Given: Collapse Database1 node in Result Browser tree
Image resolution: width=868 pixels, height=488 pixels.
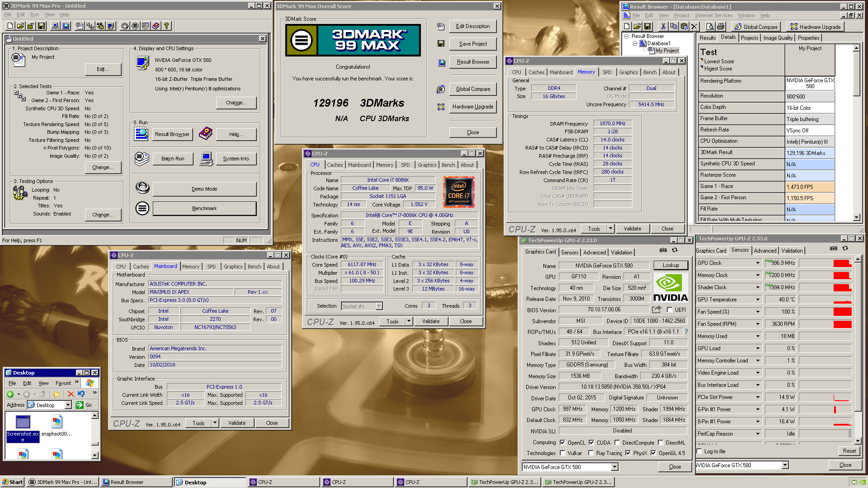Looking at the screenshot, I should pyautogui.click(x=635, y=43).
